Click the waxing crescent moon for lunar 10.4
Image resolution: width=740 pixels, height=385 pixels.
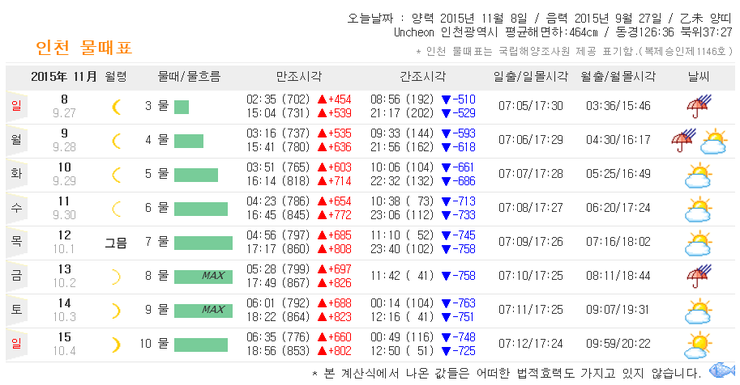[x=116, y=344]
